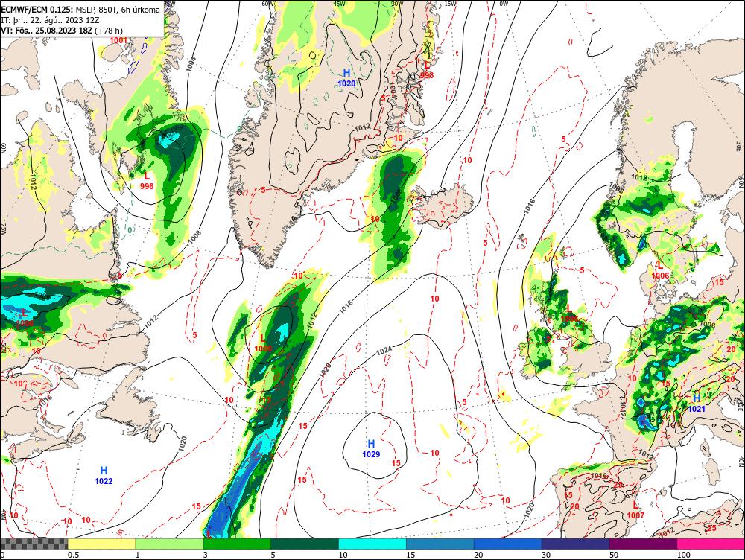Click the H 1029 high-pressure marker
The width and height of the screenshot is (745, 560).
[371, 448]
